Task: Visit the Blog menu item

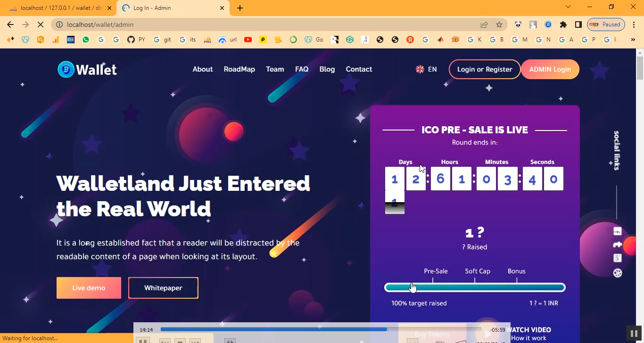Action: pyautogui.click(x=327, y=69)
